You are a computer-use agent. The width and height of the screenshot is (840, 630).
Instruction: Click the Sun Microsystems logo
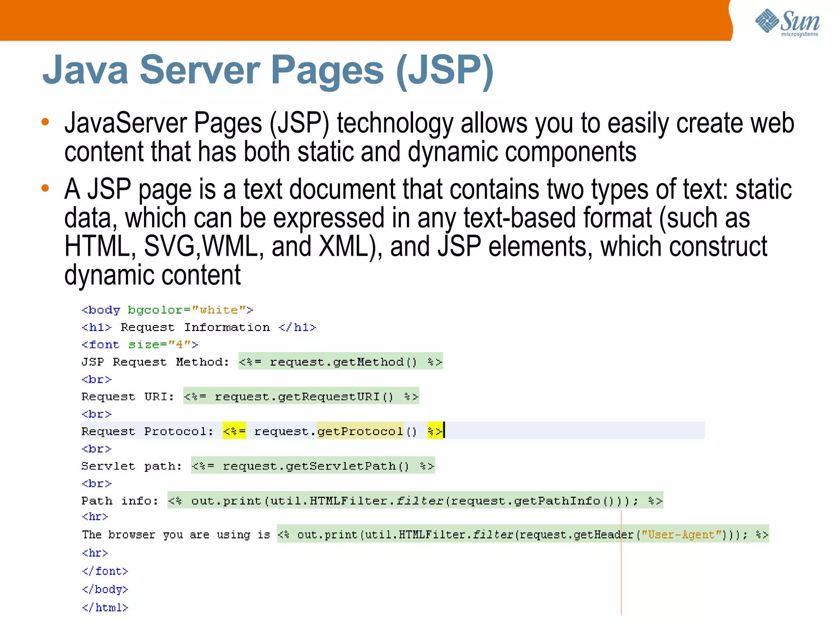coord(787,23)
